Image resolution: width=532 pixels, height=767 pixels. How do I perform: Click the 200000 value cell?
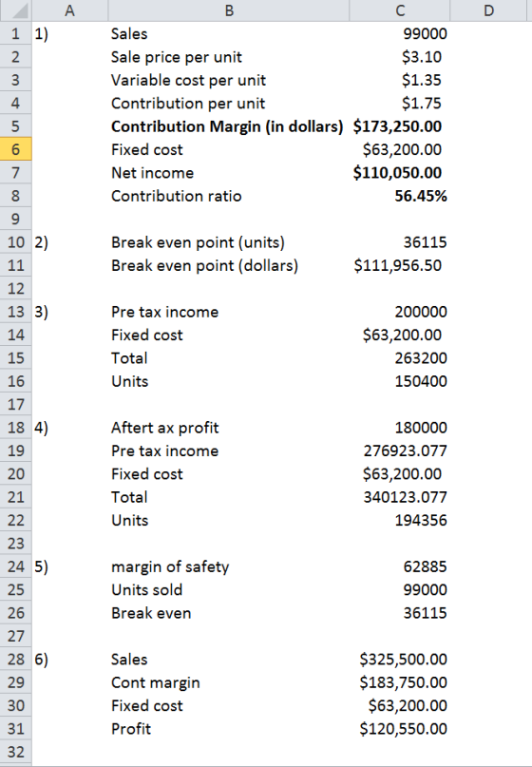(x=400, y=312)
